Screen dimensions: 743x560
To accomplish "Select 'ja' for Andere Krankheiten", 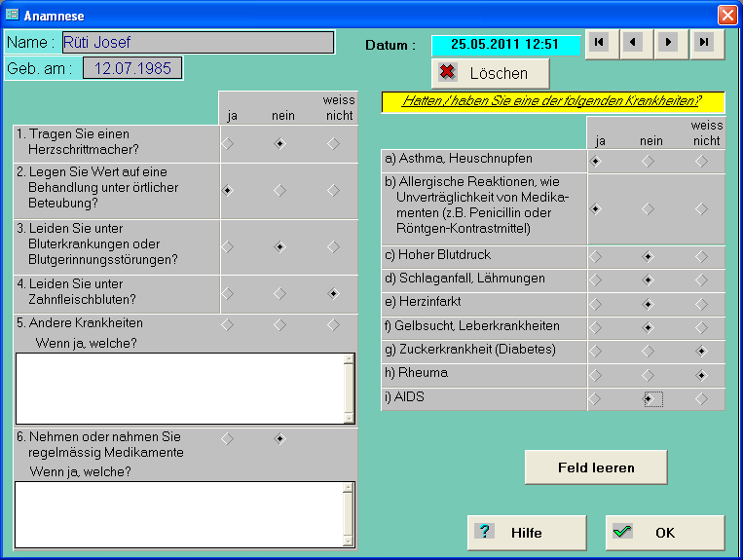I will (x=228, y=324).
